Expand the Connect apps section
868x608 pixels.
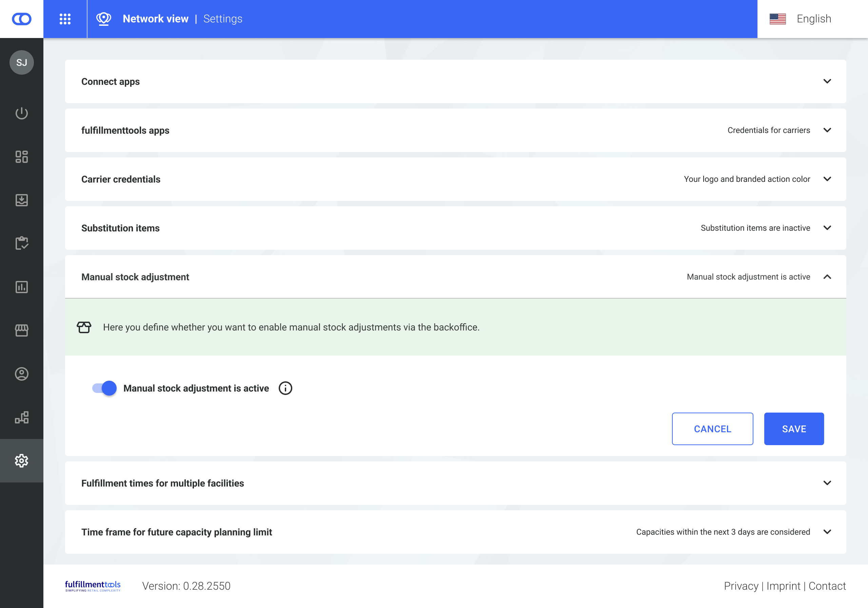point(827,81)
